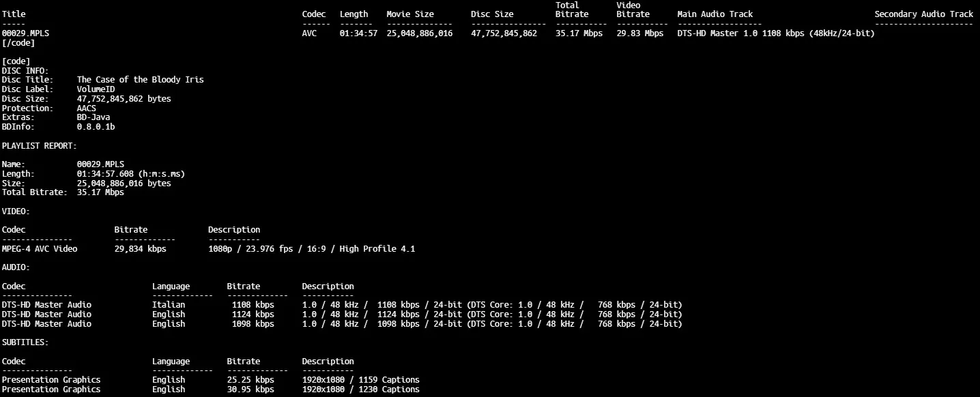
Task: Select the Italian audio language entry
Action: tap(169, 305)
